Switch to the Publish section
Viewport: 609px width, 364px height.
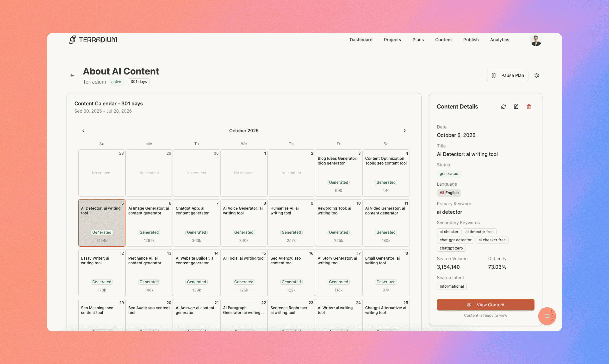(471, 40)
